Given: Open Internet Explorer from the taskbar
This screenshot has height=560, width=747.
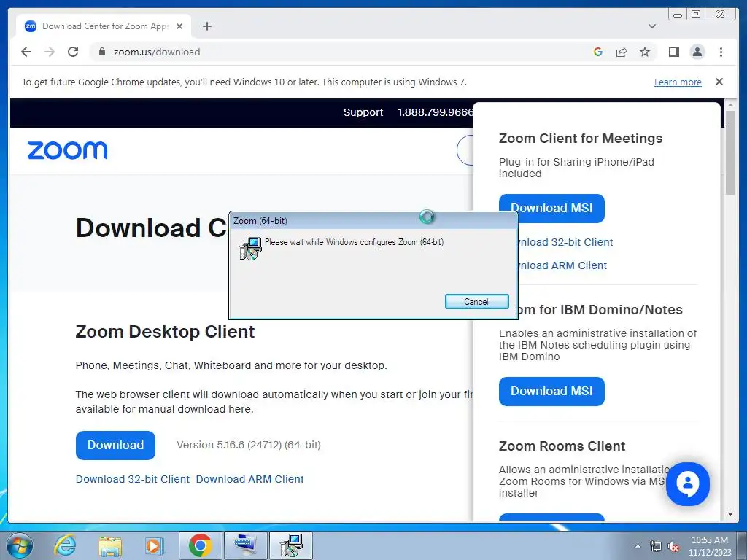Looking at the screenshot, I should pyautogui.click(x=65, y=545).
